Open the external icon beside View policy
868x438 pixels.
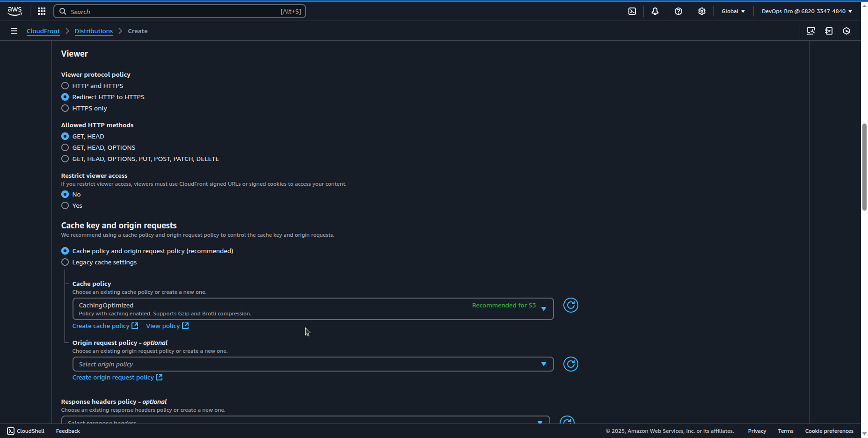(x=185, y=326)
